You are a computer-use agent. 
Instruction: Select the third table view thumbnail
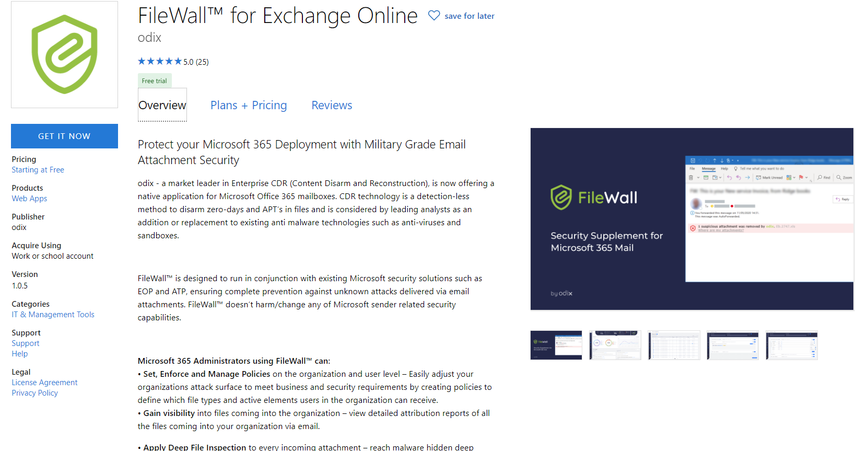pyautogui.click(x=674, y=345)
